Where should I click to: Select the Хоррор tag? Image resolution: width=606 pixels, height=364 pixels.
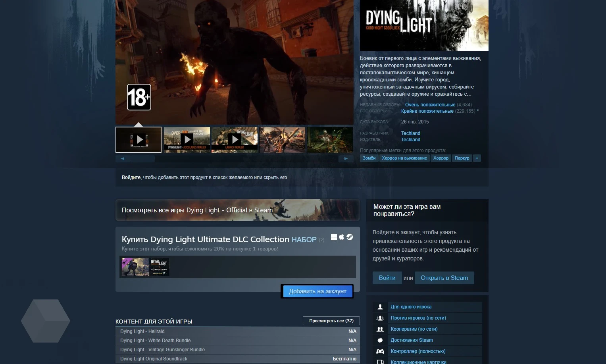pos(441,158)
